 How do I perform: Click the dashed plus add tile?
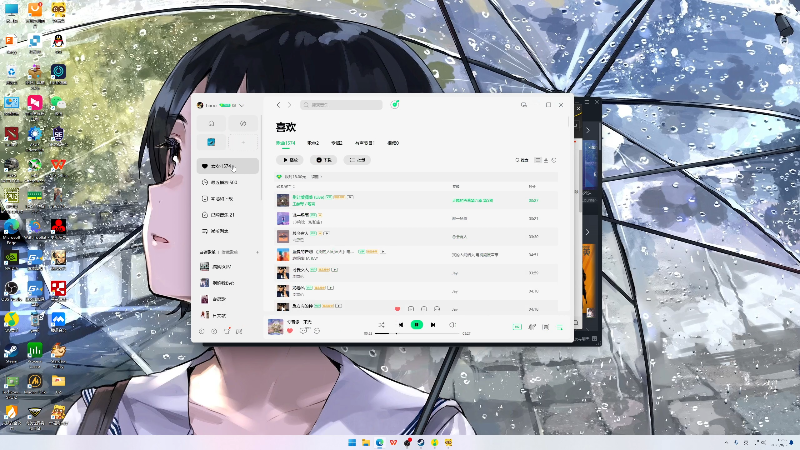tap(243, 142)
